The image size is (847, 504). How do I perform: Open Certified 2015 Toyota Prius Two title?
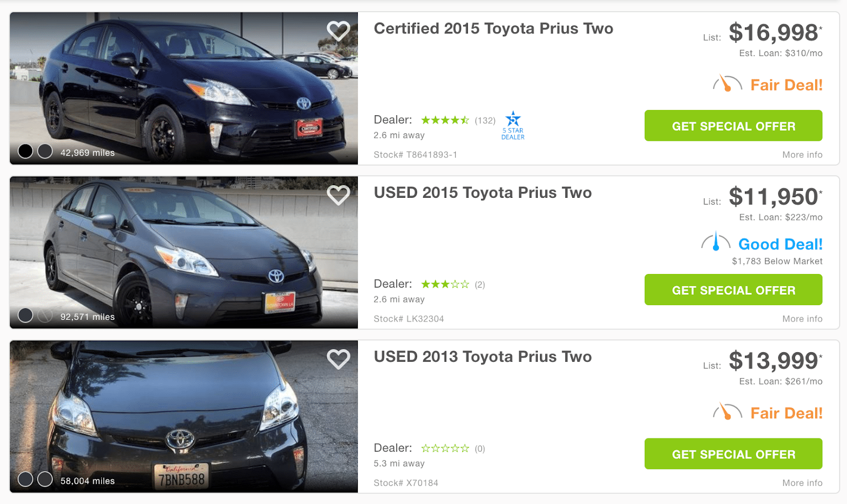tap(493, 29)
